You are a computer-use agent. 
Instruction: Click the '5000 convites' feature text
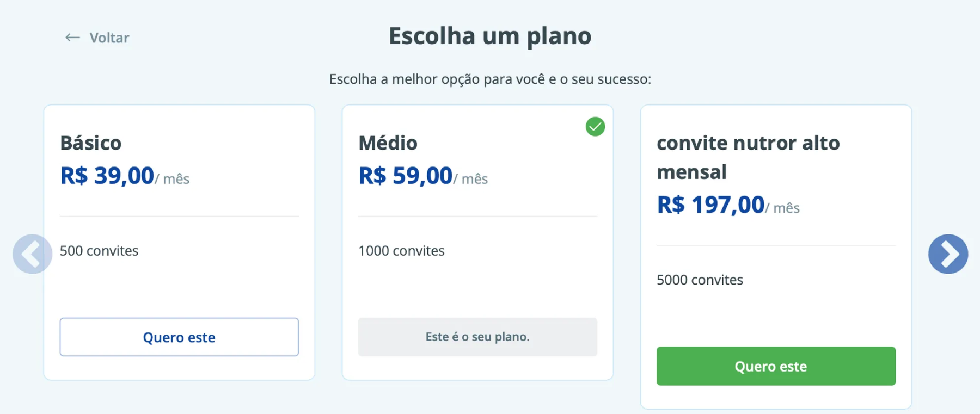[700, 280]
